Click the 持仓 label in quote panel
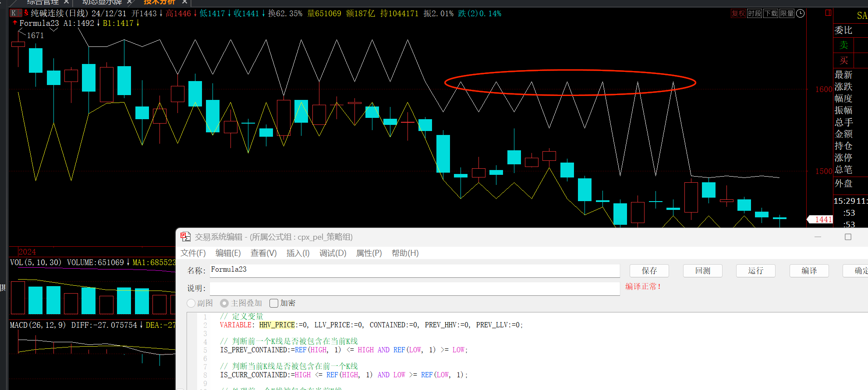Screen dimensions: 868x390 pyautogui.click(x=843, y=146)
